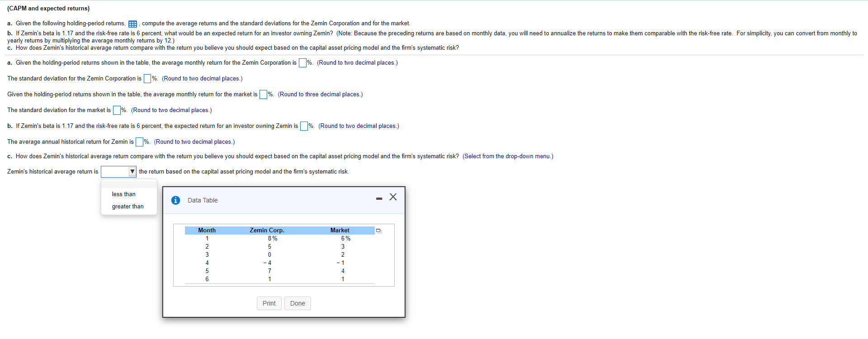The width and height of the screenshot is (868, 339).
Task: Click the 'Month' column header
Action: (207, 231)
